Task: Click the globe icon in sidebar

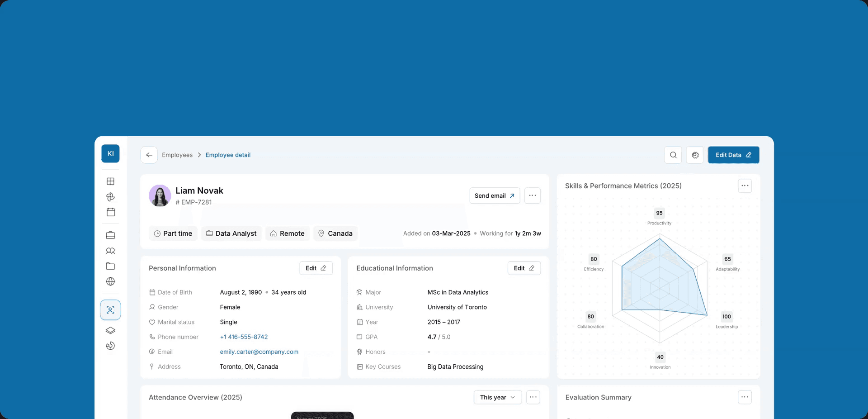Action: point(110,281)
